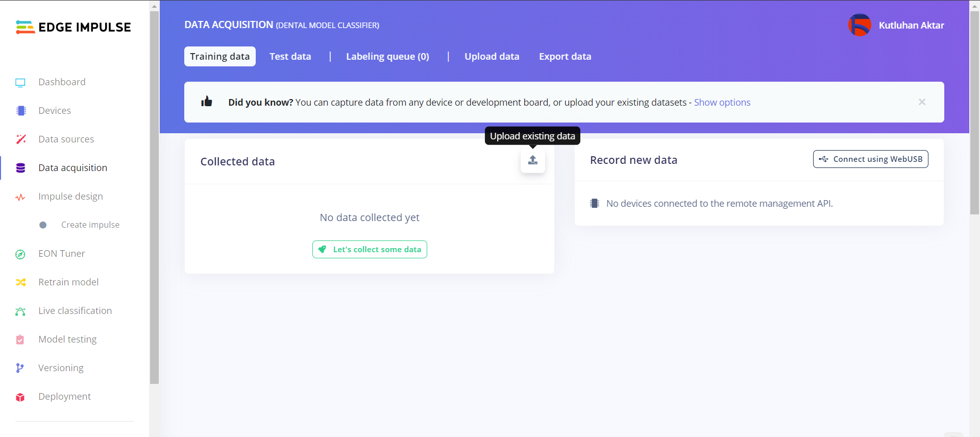The height and width of the screenshot is (437, 980).
Task: Click the EON Tuner compass icon
Action: coord(20,254)
